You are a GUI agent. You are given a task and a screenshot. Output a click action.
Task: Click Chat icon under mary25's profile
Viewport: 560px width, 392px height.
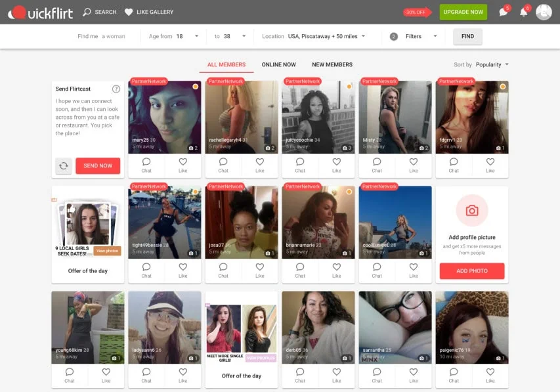tap(146, 165)
